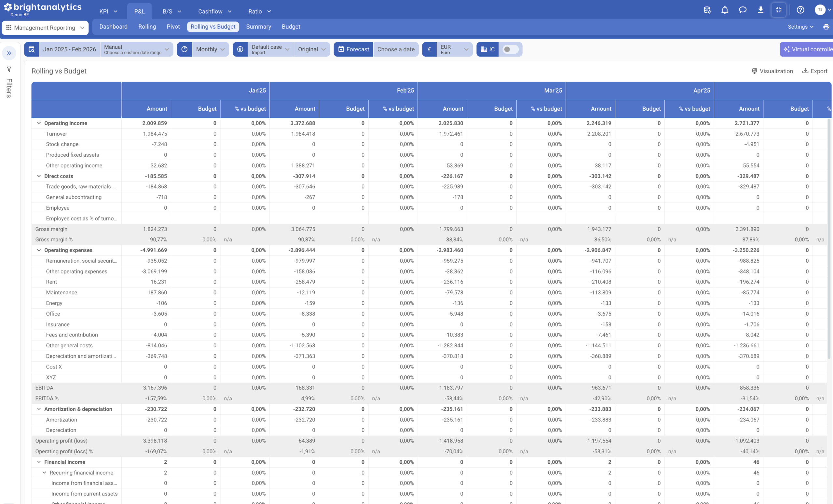Click the calendar search icon next to the date range
Image resolution: width=833 pixels, height=504 pixels.
click(32, 49)
